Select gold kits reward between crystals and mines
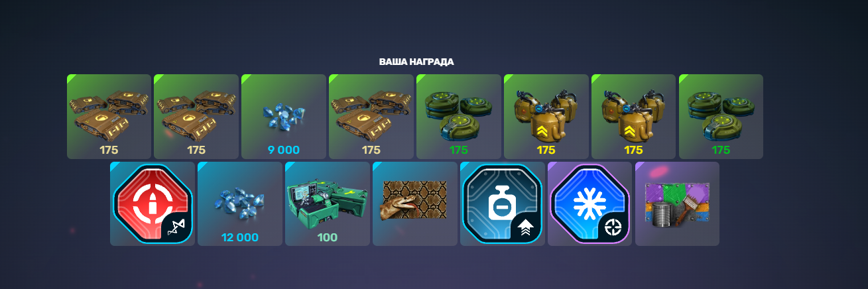The width and height of the screenshot is (868, 289). coord(371,117)
